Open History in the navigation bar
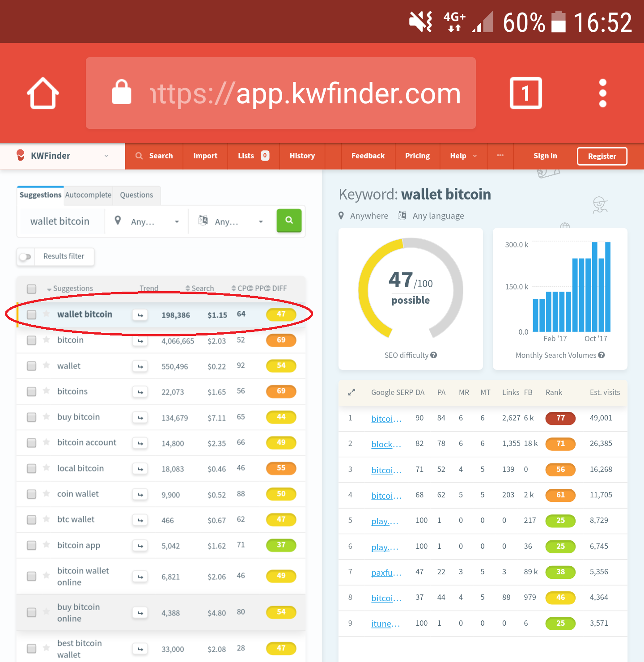Image resolution: width=644 pixels, height=662 pixels. point(302,156)
